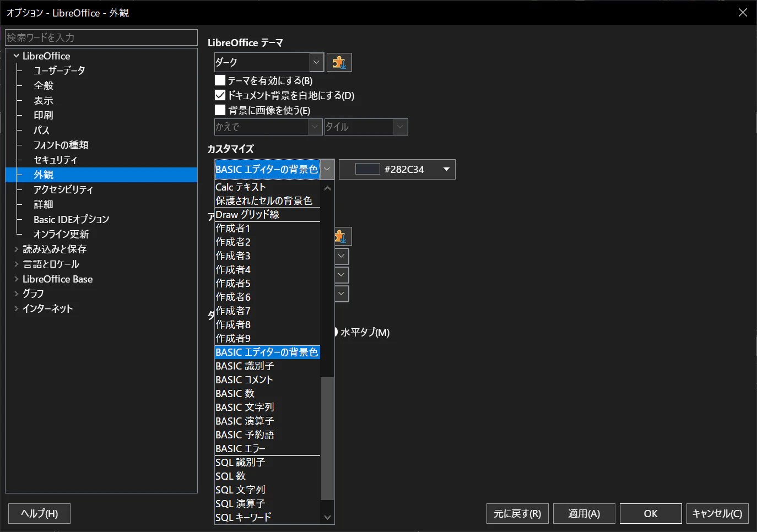Image resolution: width=757 pixels, height=532 pixels.
Task: Click the add themes extension icon beside ダーク
Action: (339, 62)
